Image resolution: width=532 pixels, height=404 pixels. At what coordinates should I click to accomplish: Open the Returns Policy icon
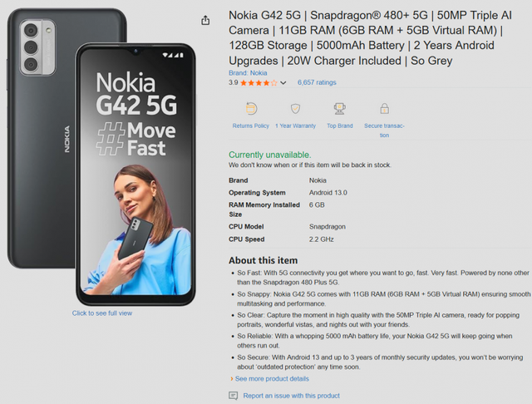click(x=251, y=109)
